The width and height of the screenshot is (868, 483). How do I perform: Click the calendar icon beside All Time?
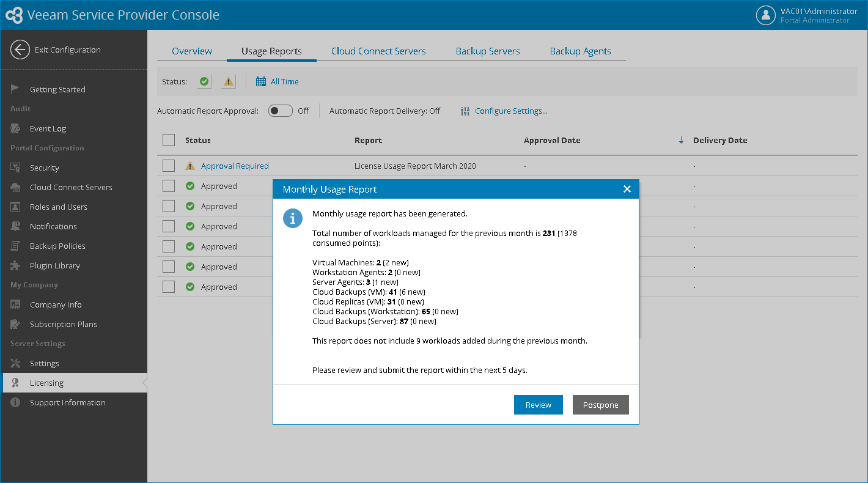pyautogui.click(x=261, y=81)
